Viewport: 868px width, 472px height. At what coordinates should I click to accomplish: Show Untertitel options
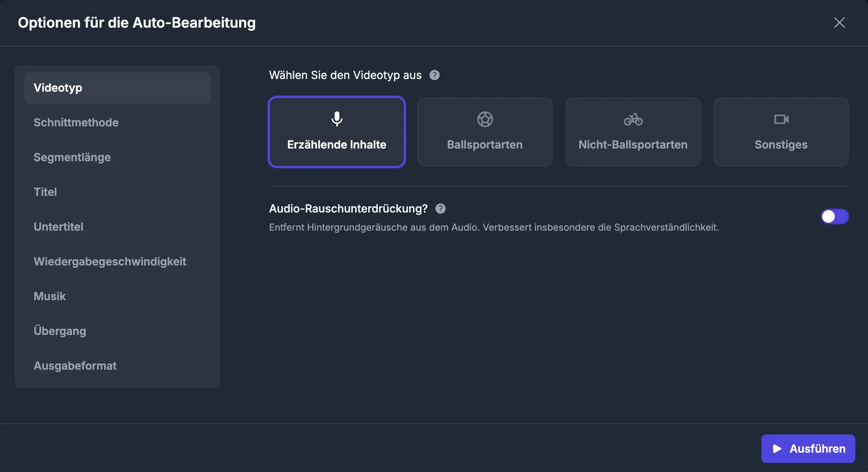[x=58, y=227]
